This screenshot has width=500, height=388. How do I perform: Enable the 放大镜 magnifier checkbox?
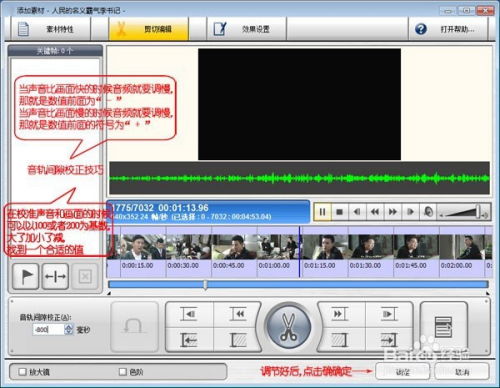(22, 371)
